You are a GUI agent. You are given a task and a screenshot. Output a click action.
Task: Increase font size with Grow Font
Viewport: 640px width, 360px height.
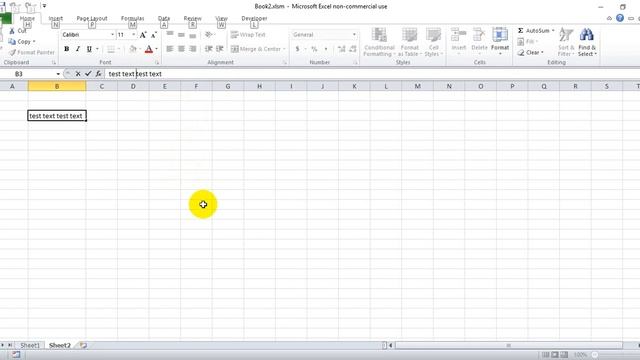(x=143, y=35)
